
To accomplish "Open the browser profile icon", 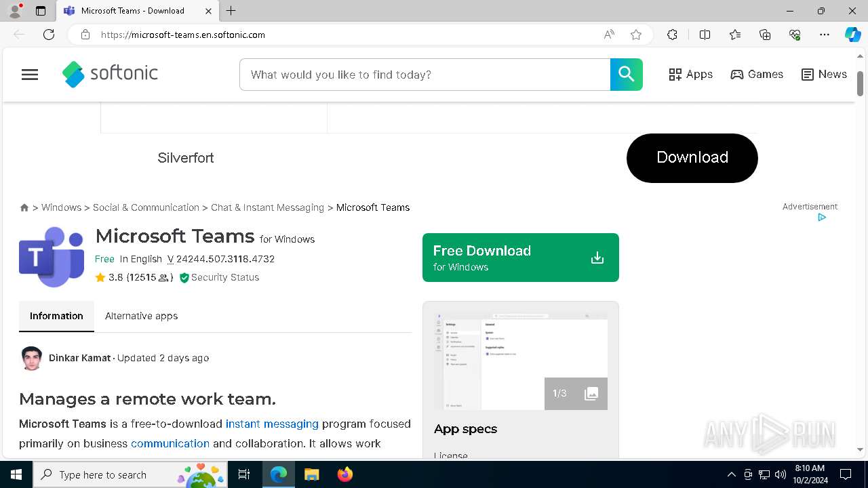I will (15, 11).
